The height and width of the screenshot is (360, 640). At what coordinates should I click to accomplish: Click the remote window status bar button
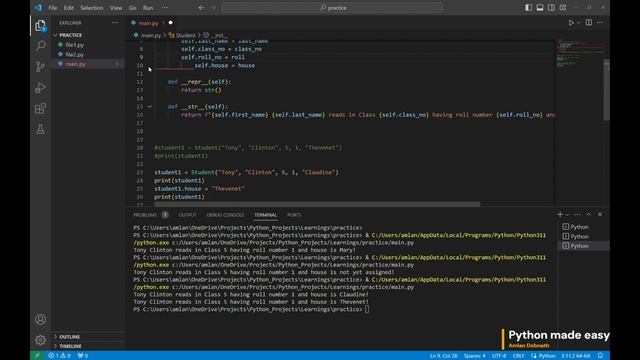37,356
